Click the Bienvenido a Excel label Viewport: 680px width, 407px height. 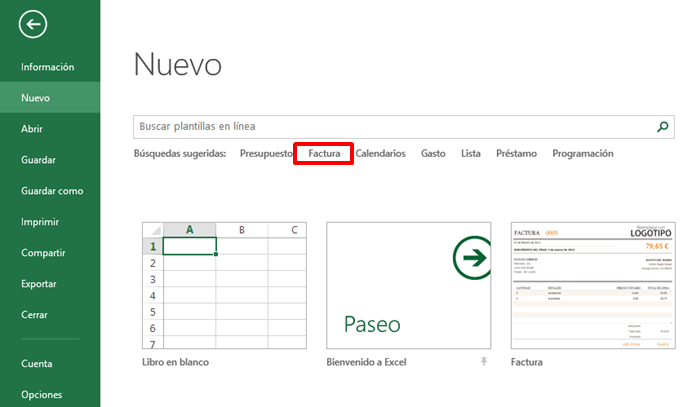click(x=366, y=362)
